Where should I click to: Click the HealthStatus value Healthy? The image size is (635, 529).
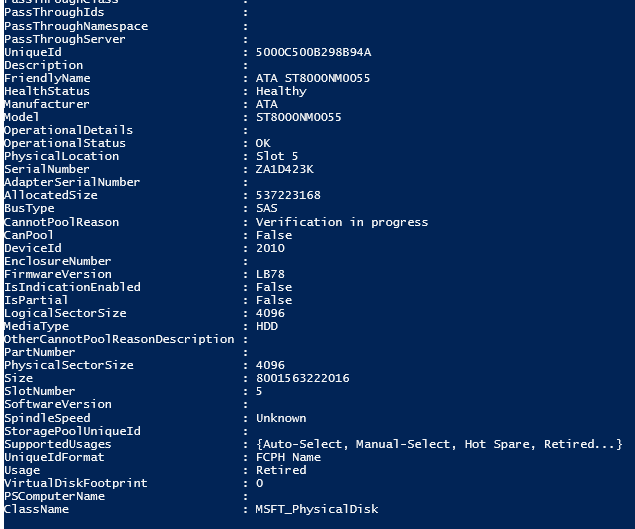click(x=281, y=92)
